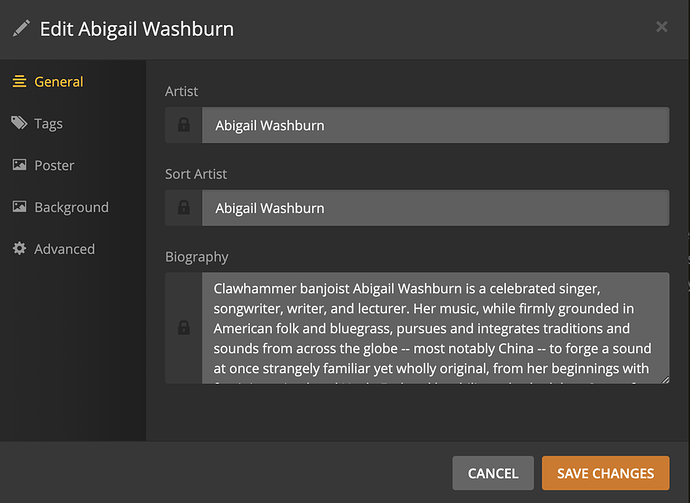Click the Advanced gear icon
This screenshot has width=690, height=503.
coord(19,249)
